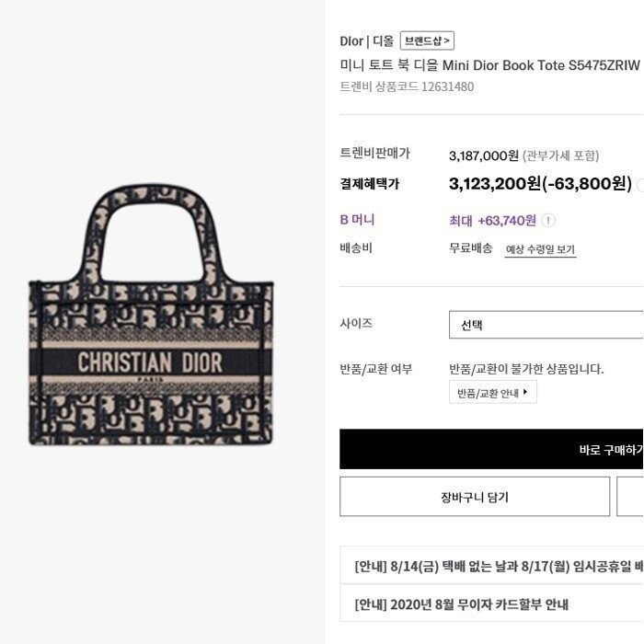Open the 브랜드샵 brand shop button
The image size is (644, 644).
coord(427,40)
